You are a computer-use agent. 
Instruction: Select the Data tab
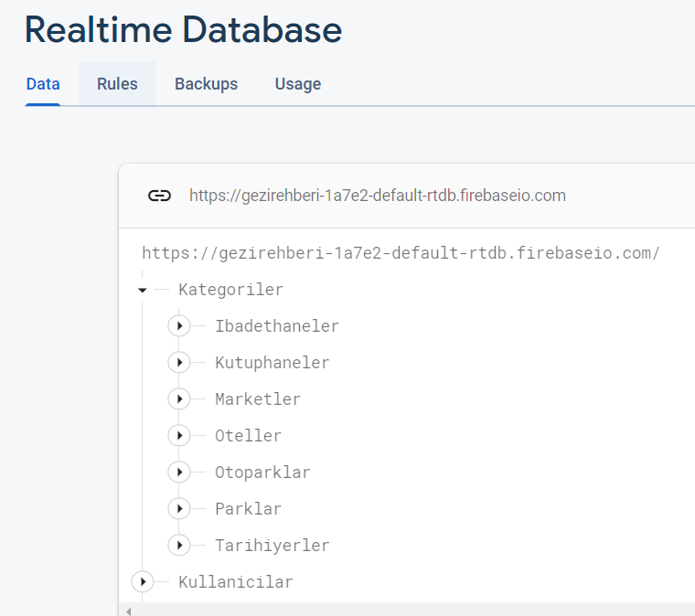[x=43, y=84]
